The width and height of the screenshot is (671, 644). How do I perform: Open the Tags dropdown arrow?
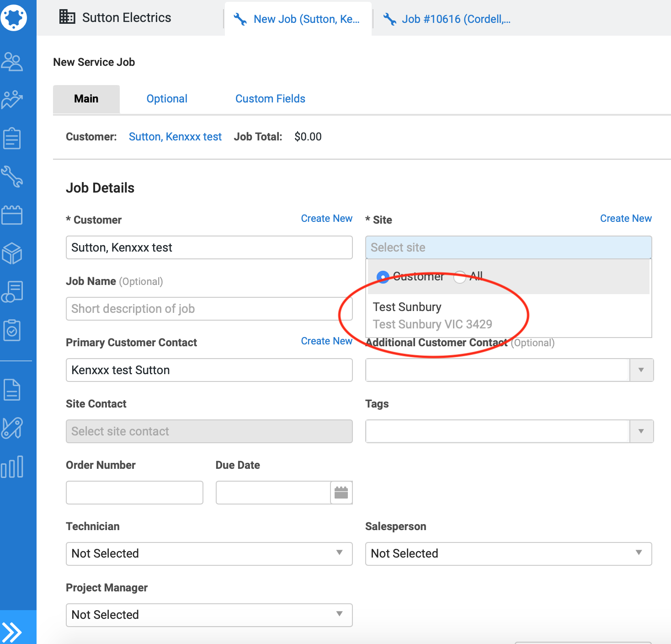point(641,431)
